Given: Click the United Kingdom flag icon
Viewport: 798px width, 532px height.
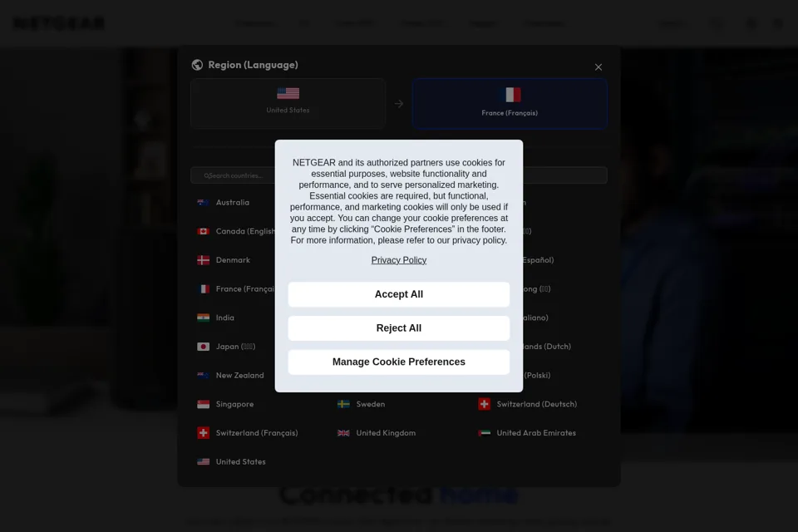Looking at the screenshot, I should (343, 433).
